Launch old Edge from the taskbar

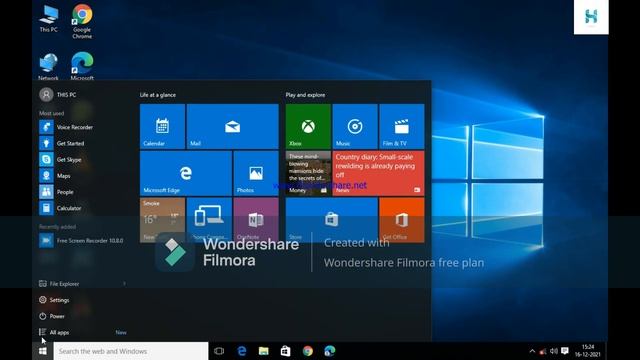(242, 351)
